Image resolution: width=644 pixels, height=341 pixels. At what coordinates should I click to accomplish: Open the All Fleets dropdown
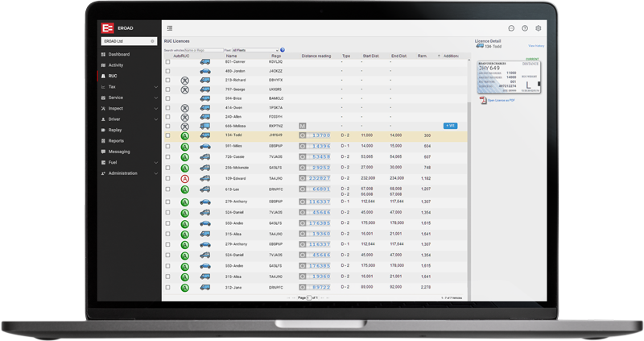(254, 50)
